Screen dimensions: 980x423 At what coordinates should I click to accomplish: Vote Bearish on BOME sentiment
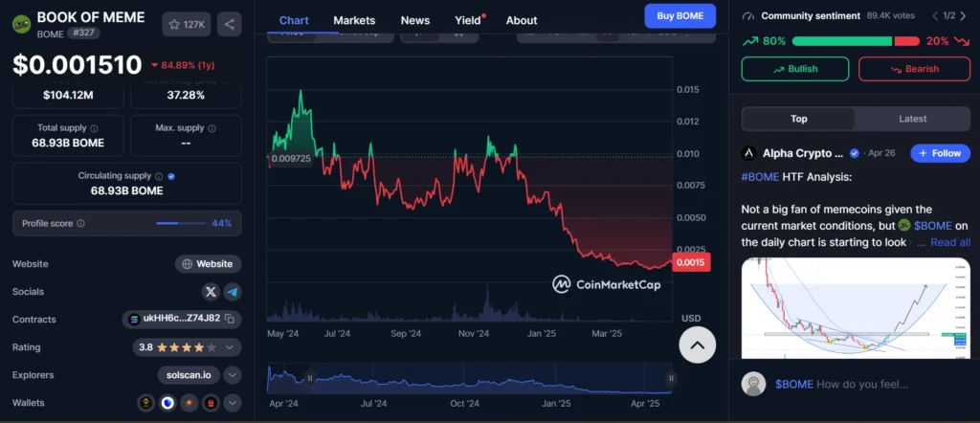[x=914, y=69]
